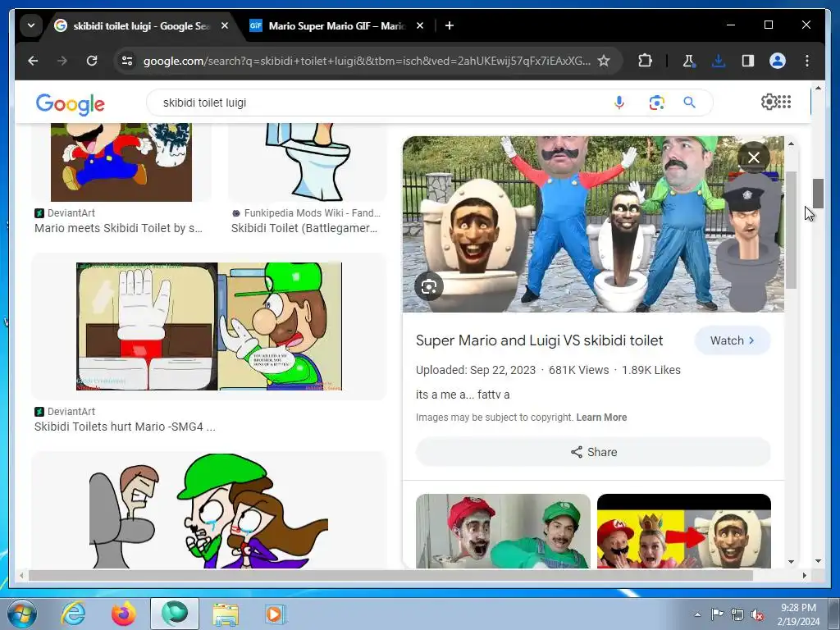Click the Google logo
Screen dimensions: 840x630
71,104
